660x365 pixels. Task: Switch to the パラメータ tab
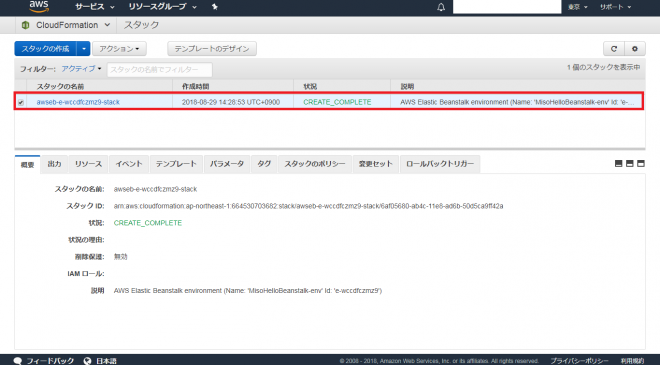tap(227, 164)
